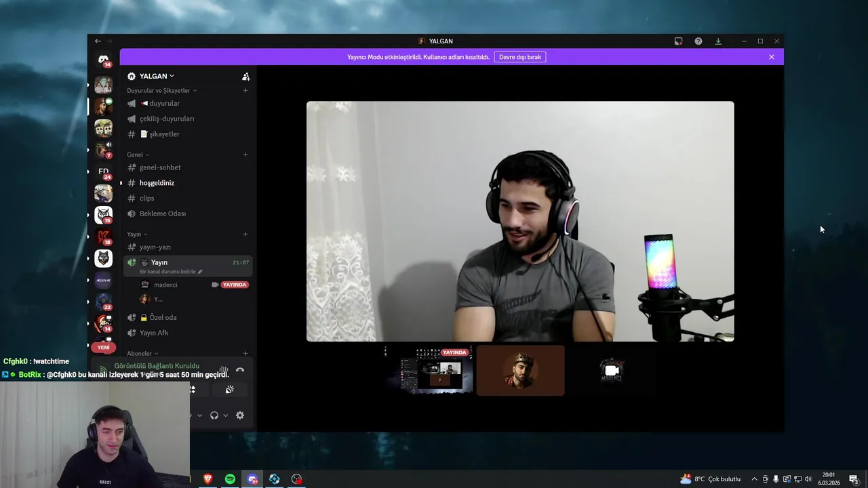Join the Bekleme Odası voice channel
Screen dimensions: 868x488
[188, 213]
